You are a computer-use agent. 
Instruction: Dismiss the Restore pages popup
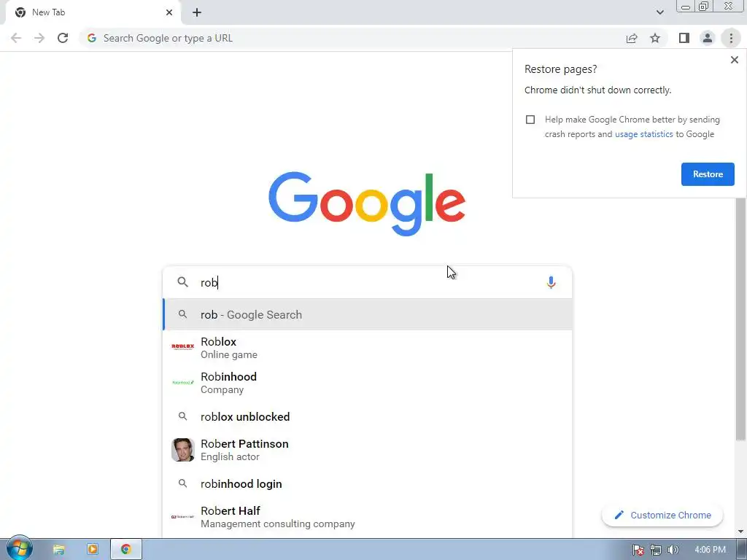coord(734,60)
